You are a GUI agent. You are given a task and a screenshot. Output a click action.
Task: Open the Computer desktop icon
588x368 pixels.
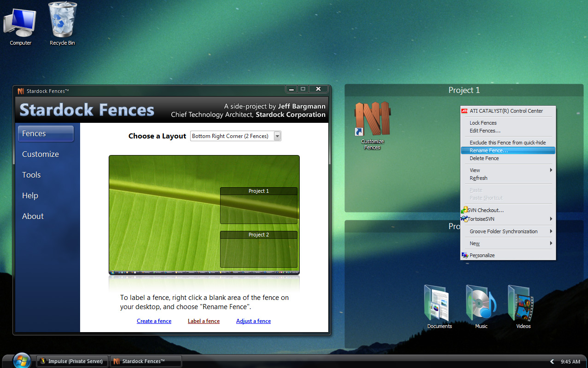point(20,25)
